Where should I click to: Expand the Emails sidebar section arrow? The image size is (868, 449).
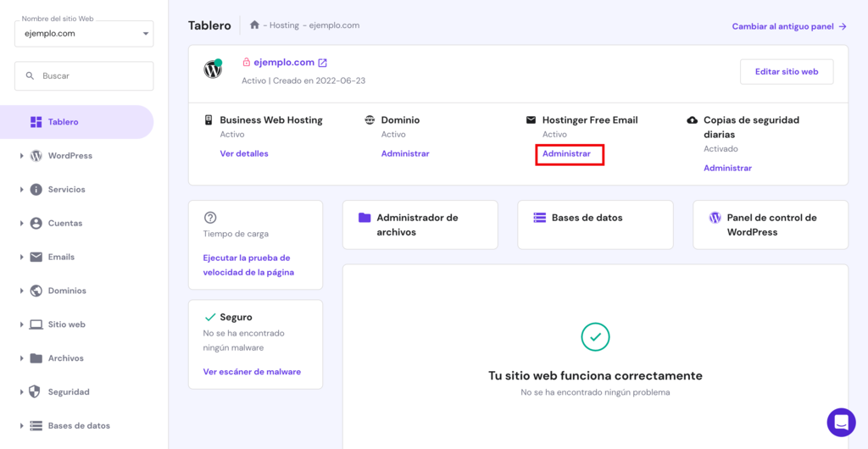(x=21, y=258)
